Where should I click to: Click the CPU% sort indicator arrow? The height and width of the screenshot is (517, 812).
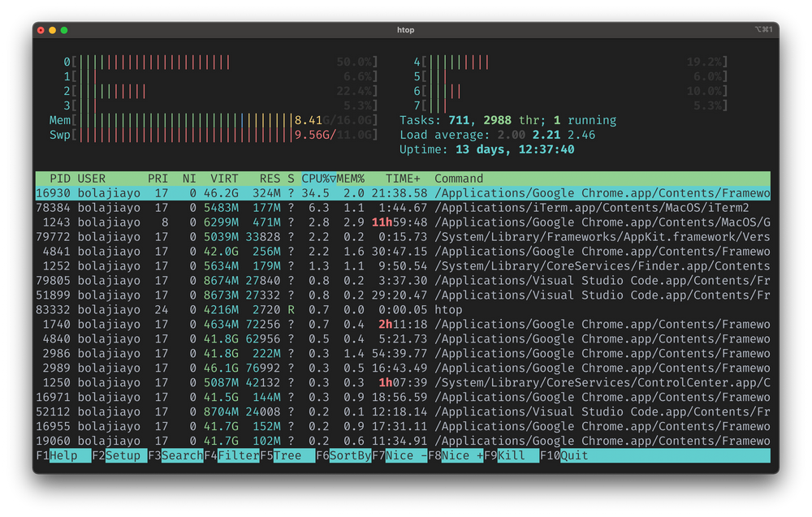tap(333, 178)
